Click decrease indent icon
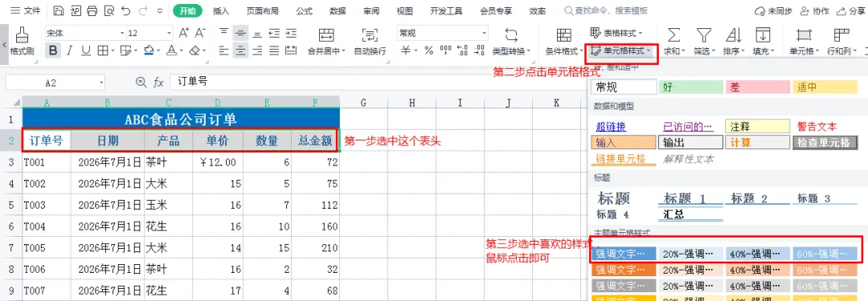The image size is (868, 301). pos(274,33)
